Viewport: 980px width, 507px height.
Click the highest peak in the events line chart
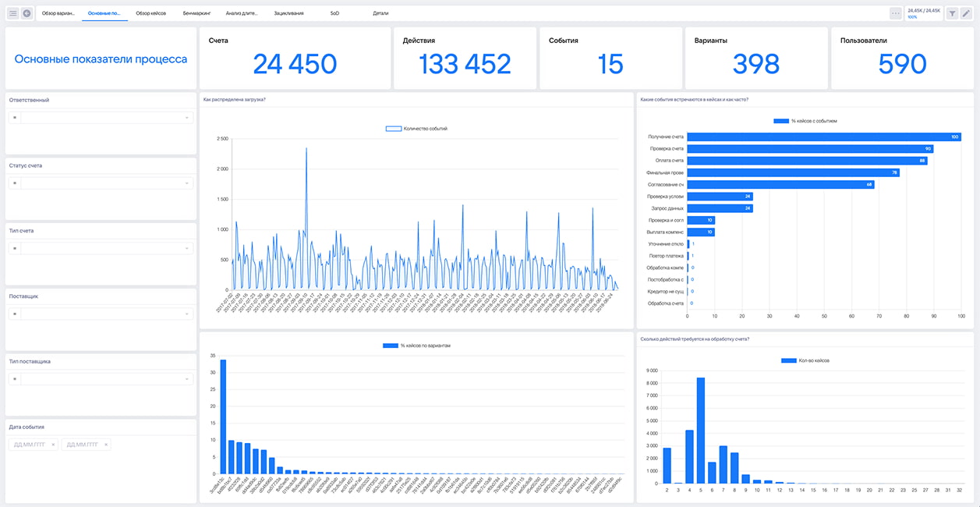[x=306, y=149]
